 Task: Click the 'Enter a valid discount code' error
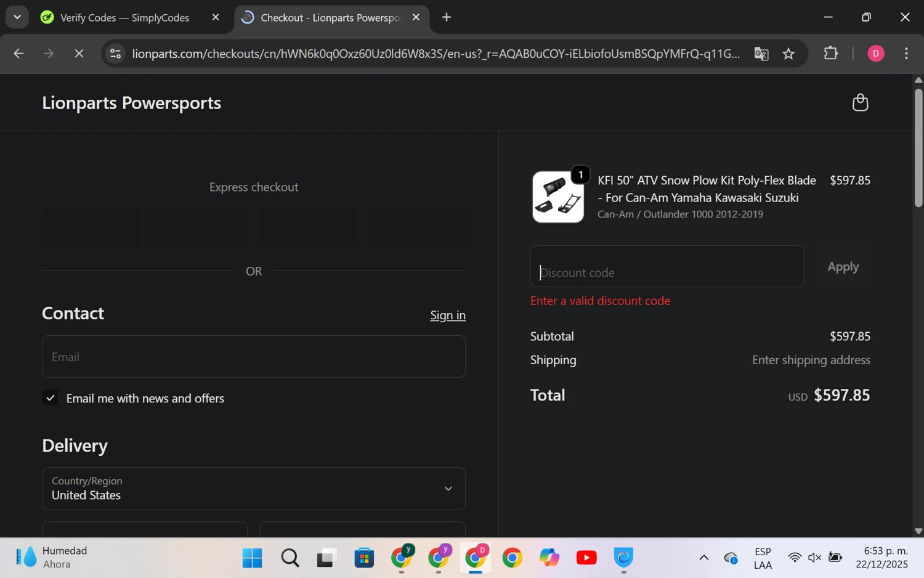(x=600, y=301)
